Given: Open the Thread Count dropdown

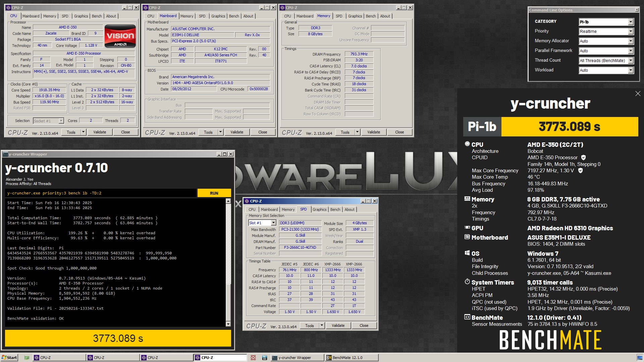Looking at the screenshot, I should tap(631, 61).
